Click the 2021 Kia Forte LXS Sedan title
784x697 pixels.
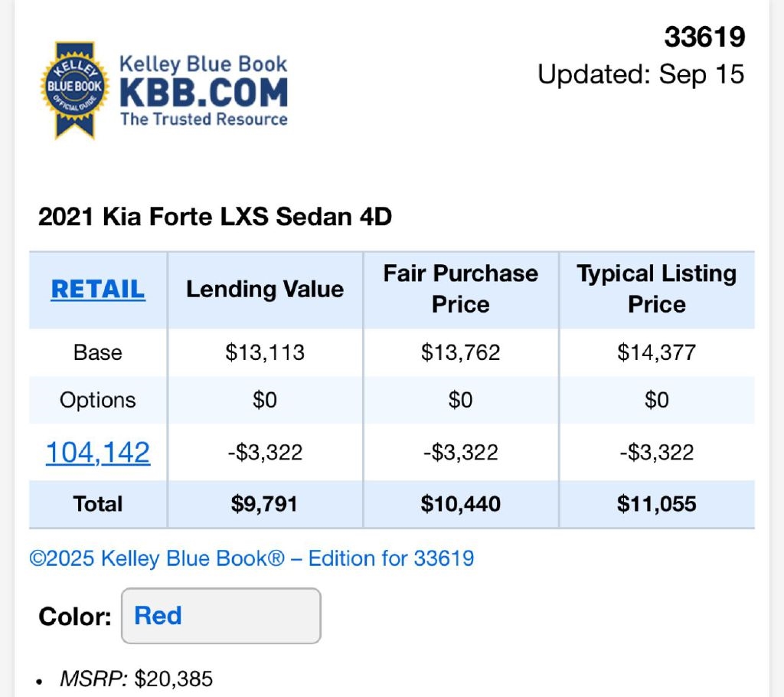215,218
